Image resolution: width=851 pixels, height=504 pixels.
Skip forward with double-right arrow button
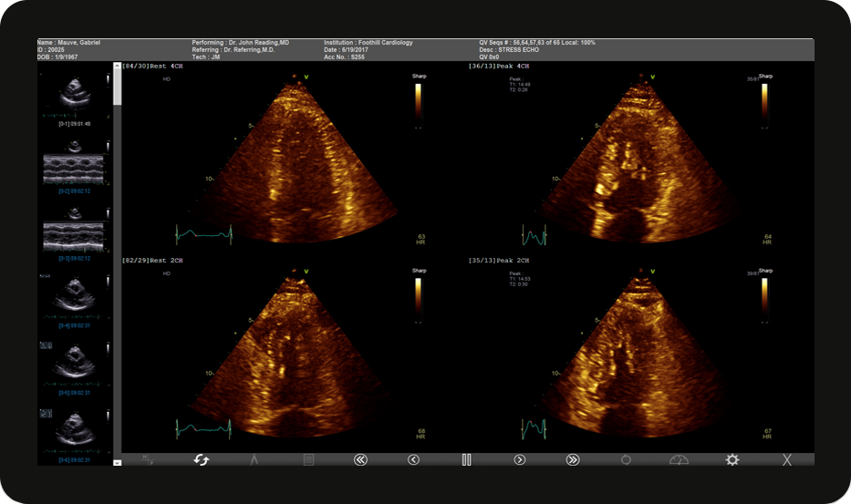[x=573, y=460]
